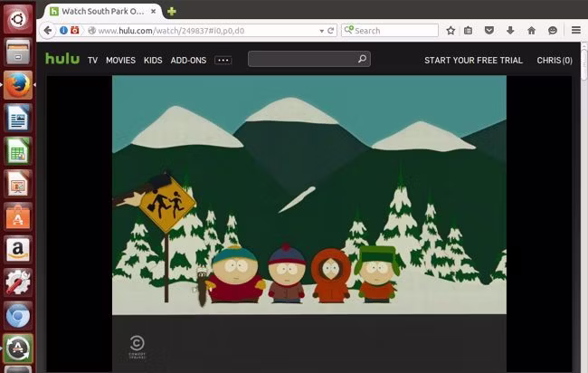Screen dimensions: 588x373
Task: Open the ADD-ONS section on Hulu
Action: (188, 61)
